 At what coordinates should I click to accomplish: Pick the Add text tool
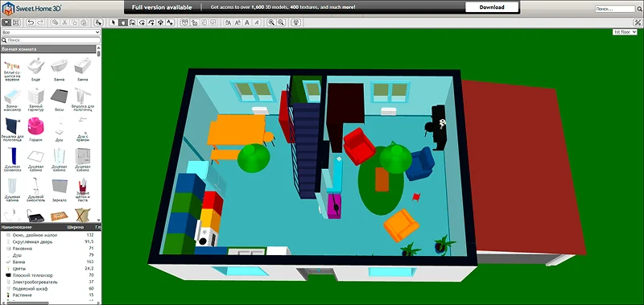pyautogui.click(x=170, y=23)
